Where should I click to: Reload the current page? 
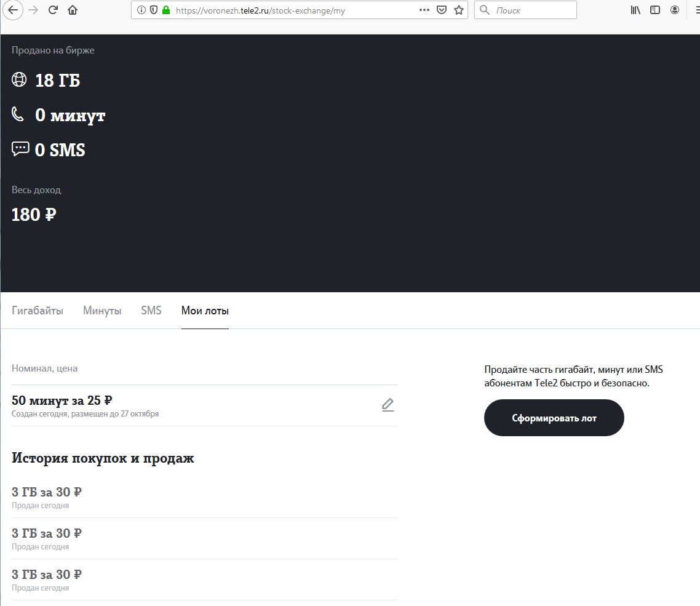[53, 10]
